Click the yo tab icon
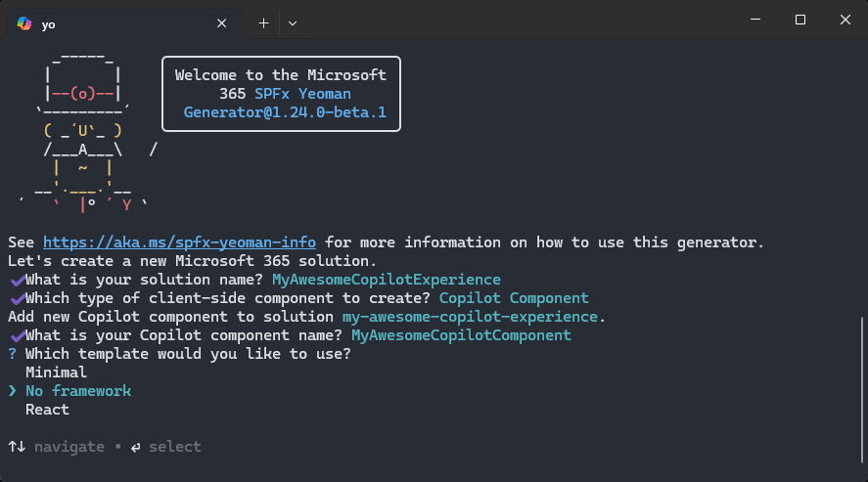868x482 pixels. coord(24,23)
